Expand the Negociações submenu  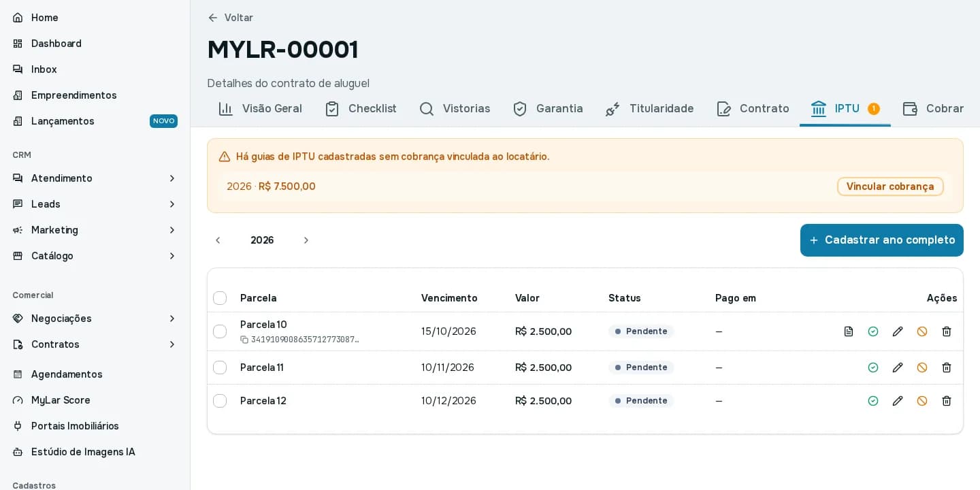95,318
